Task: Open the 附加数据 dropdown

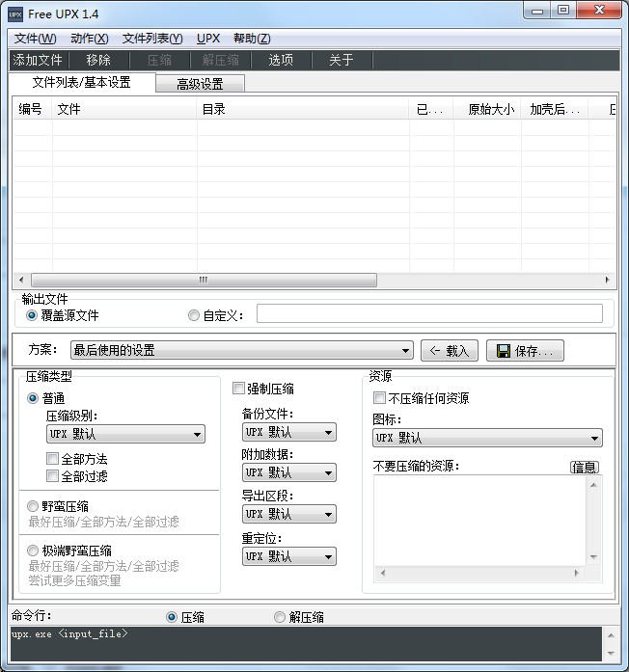Action: 289,472
